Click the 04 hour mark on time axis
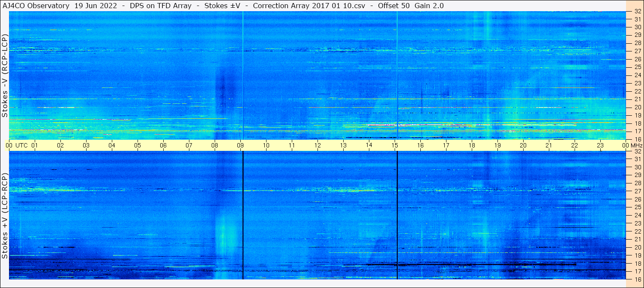The height and width of the screenshot is (288, 644). point(112,145)
